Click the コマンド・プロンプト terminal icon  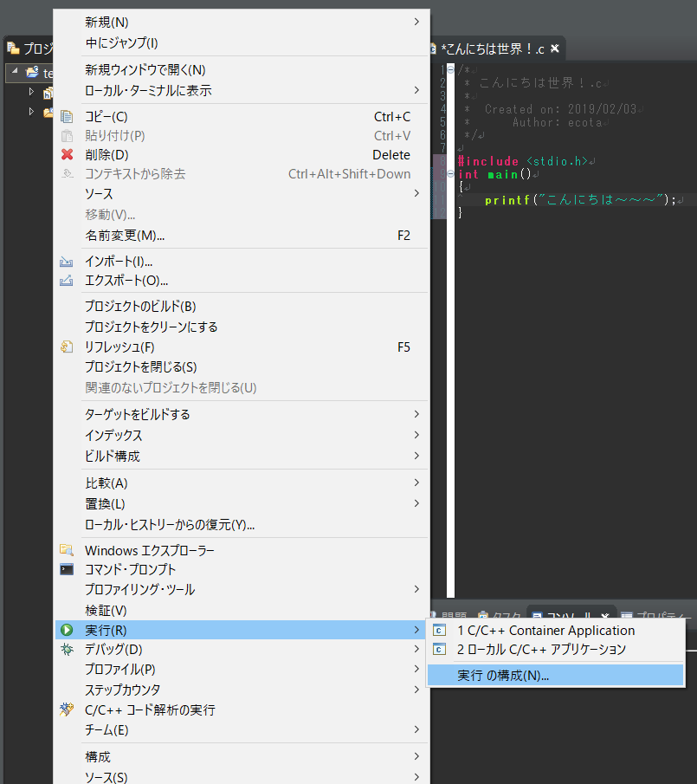(67, 569)
